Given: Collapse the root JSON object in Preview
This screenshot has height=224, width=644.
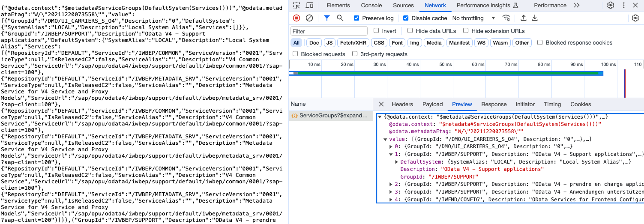Looking at the screenshot, I should (380, 117).
